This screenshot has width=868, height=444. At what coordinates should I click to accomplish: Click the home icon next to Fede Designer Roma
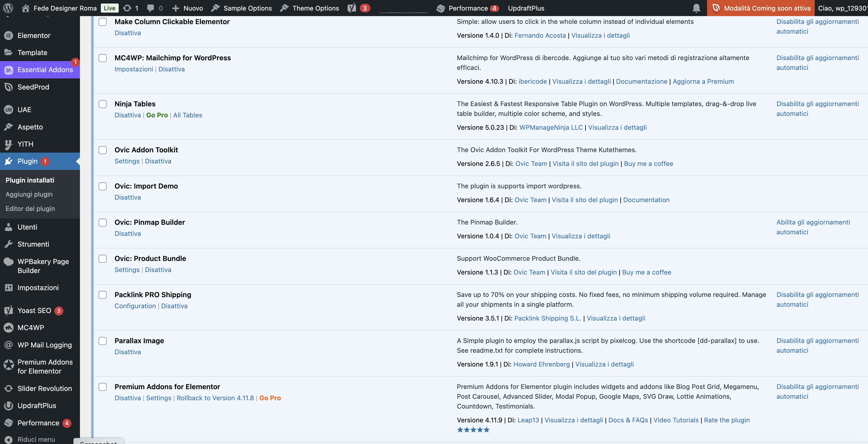(x=26, y=8)
